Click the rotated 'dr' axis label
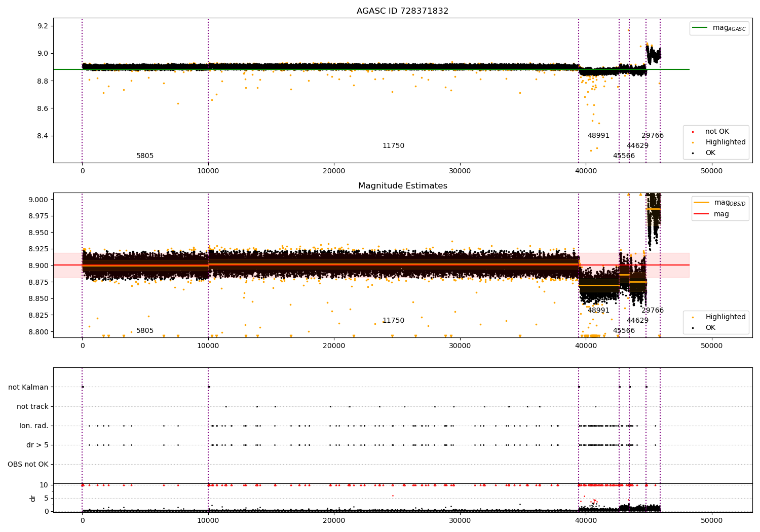Image resolution: width=760 pixels, height=532 pixels. (x=33, y=498)
